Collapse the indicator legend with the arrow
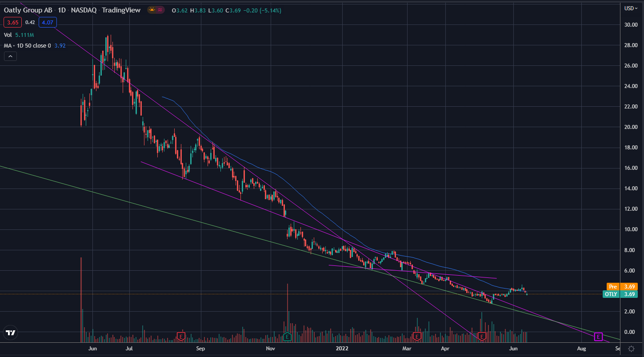The width and height of the screenshot is (644, 357). click(10, 56)
